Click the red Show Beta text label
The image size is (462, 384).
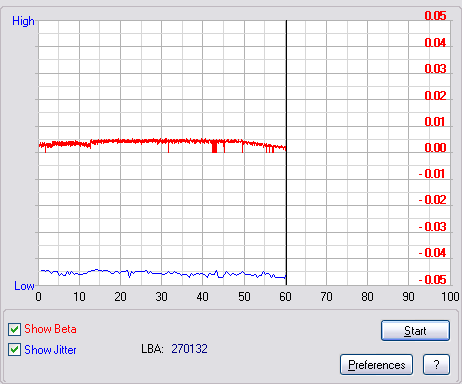50,329
